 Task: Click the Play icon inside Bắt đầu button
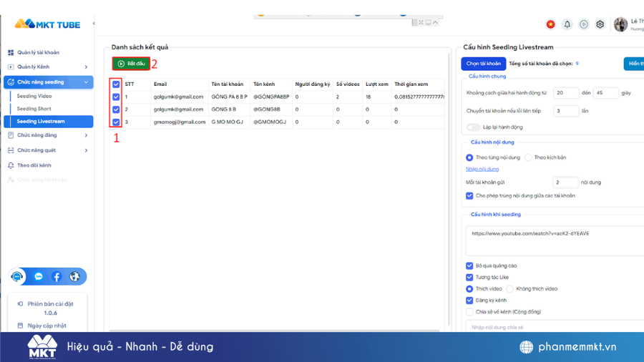(121, 64)
